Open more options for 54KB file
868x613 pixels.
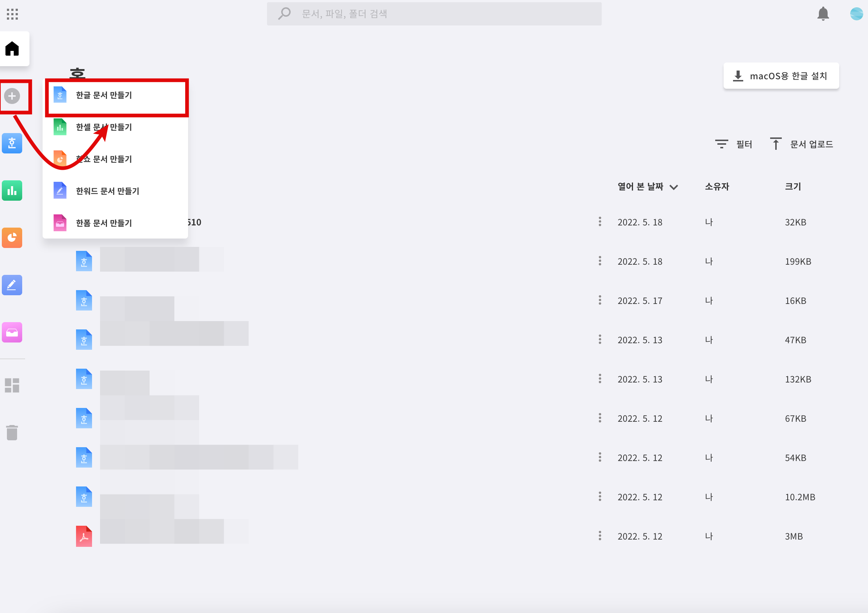[600, 458]
